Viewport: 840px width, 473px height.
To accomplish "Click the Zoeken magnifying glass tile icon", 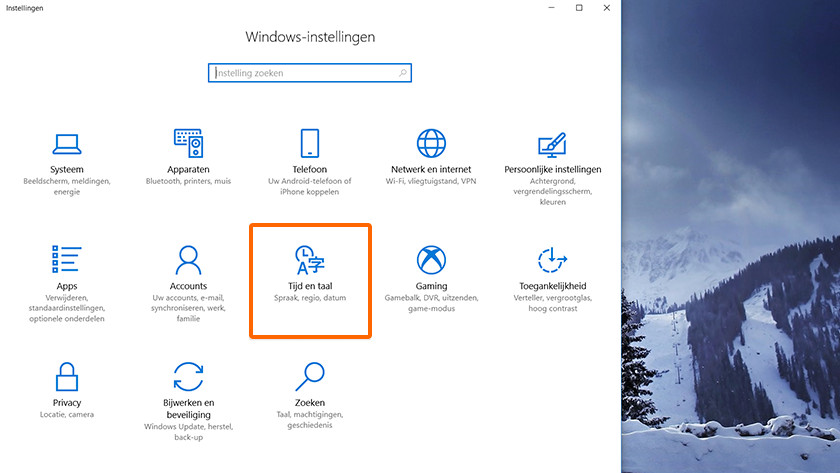I will click(x=310, y=377).
